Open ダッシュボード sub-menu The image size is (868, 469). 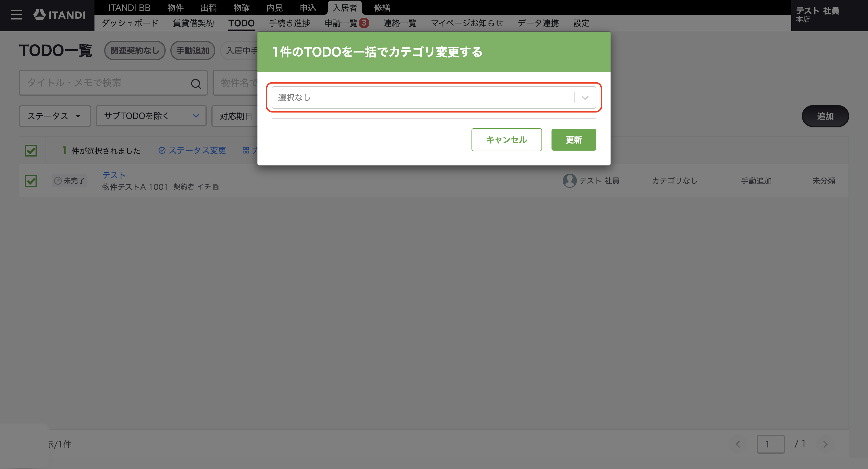[x=130, y=23]
